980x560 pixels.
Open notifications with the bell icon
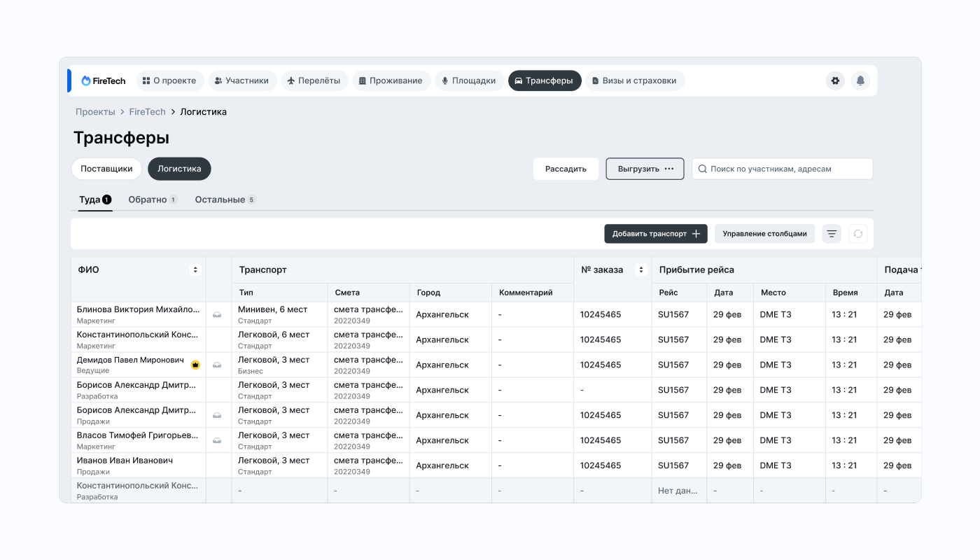tap(860, 80)
